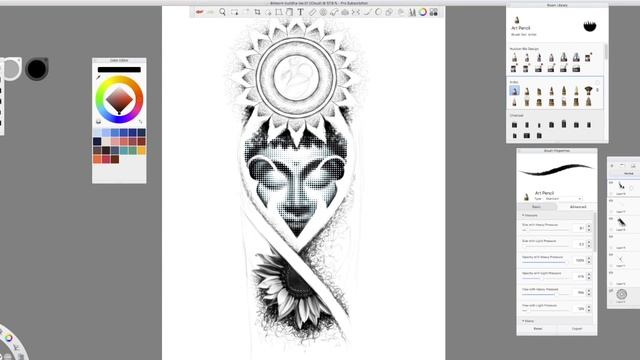Decrease Size with Light Pressure stepper
The image size is (640, 360).
589,246
